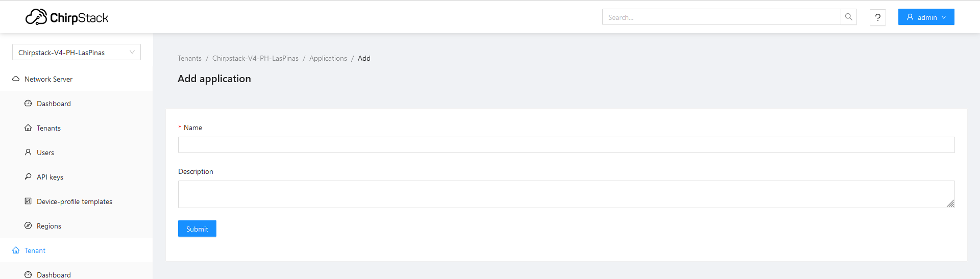
Task: Click the Regions compass icon
Action: 28,226
